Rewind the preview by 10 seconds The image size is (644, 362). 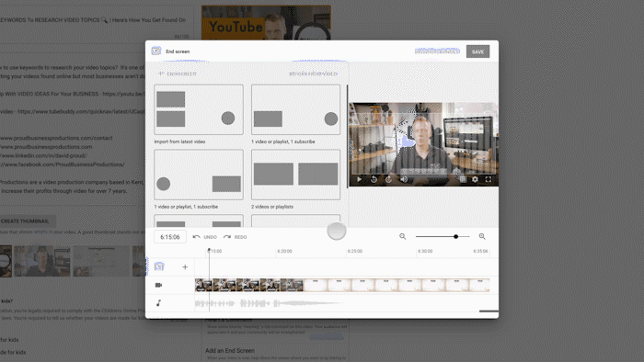point(374,179)
